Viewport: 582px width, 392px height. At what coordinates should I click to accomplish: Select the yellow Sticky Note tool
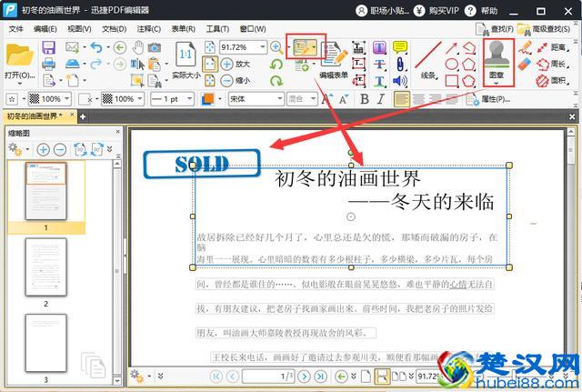400,47
